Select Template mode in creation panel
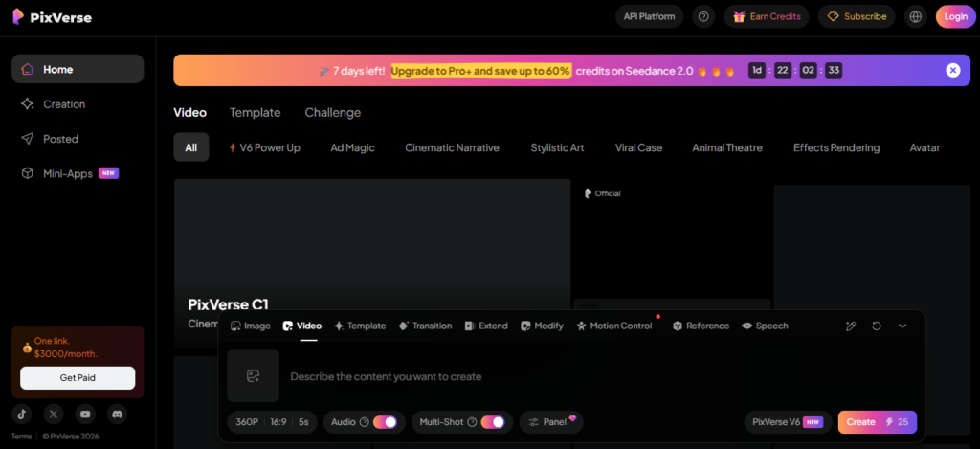The height and width of the screenshot is (449, 980). (x=360, y=326)
